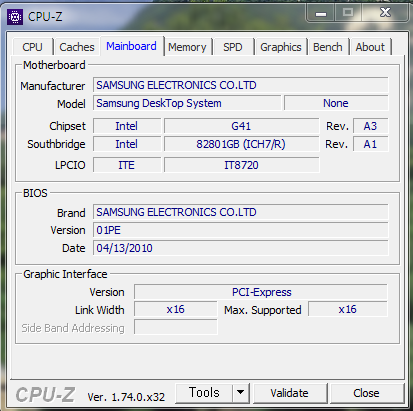Screen dimensions: 413x411
Task: Click the CPU-Z title bar text
Action: tap(45, 16)
